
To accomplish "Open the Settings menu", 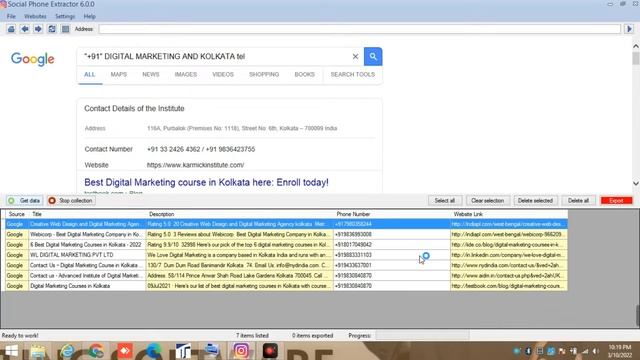I will click(65, 16).
